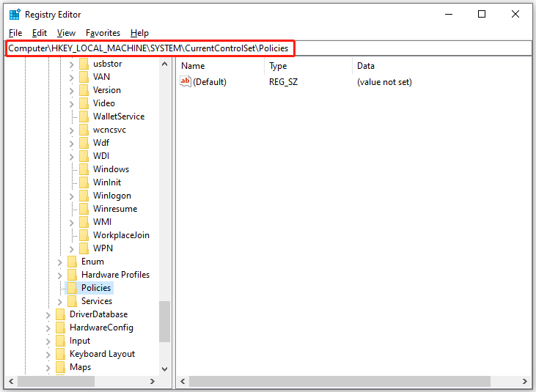Screen dimensions: 536x392
Task: Click the tree pane scroll left arrow
Action: (11, 381)
